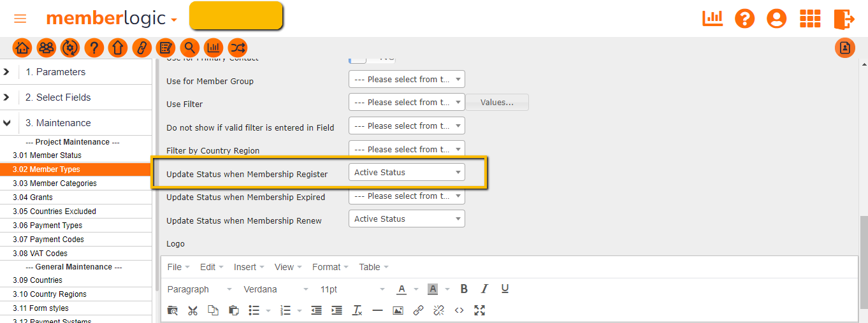Click the source code icon in the editor
The width and height of the screenshot is (868, 323).
pyautogui.click(x=459, y=310)
